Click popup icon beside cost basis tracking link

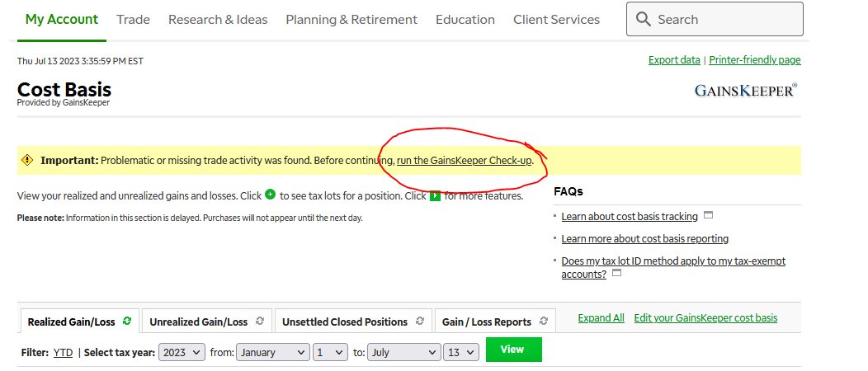(x=708, y=215)
